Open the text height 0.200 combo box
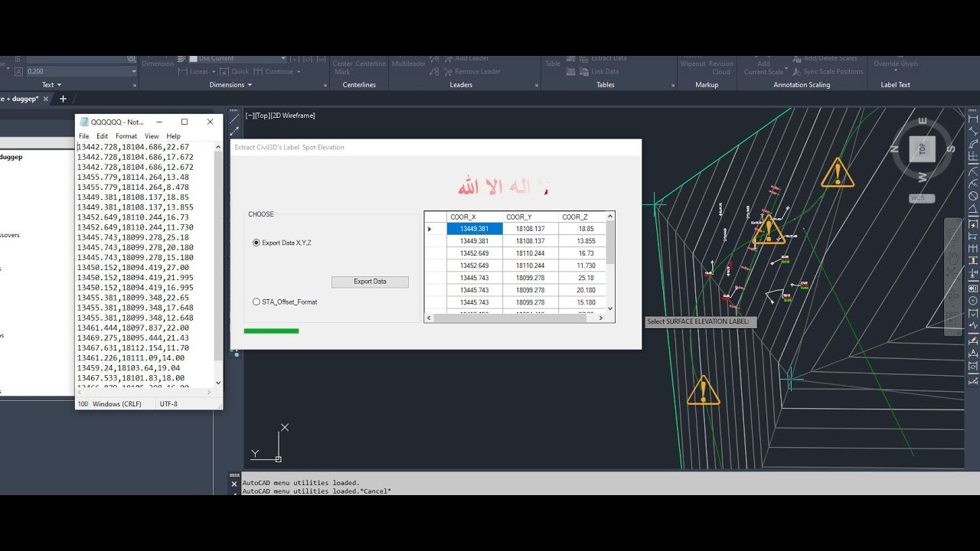The height and width of the screenshot is (551, 980). tap(80, 71)
